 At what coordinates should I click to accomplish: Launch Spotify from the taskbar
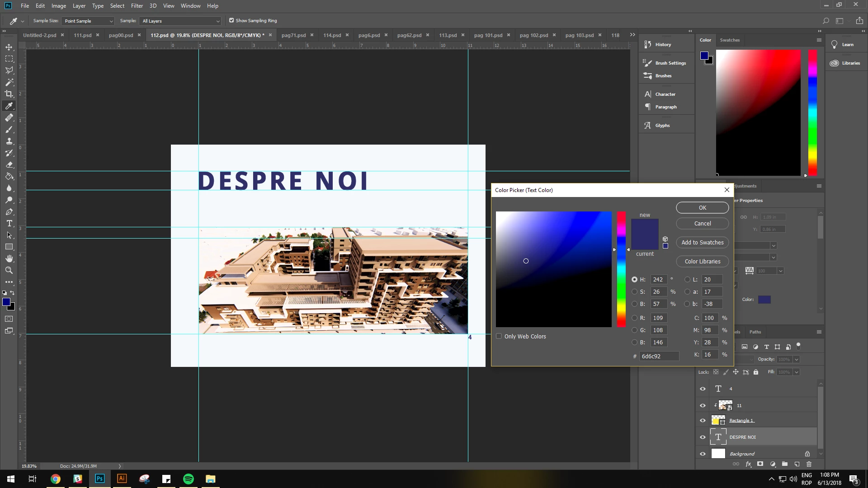(x=189, y=479)
